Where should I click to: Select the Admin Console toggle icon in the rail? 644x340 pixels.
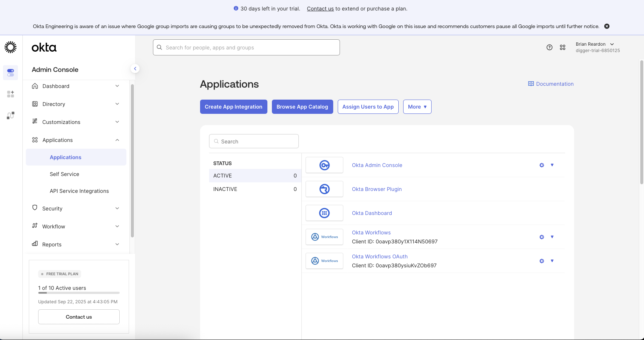click(x=10, y=73)
